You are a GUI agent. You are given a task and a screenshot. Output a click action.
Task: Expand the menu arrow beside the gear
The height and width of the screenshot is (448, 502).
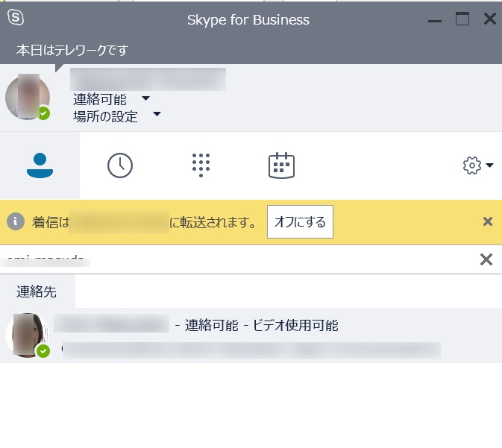tap(489, 165)
